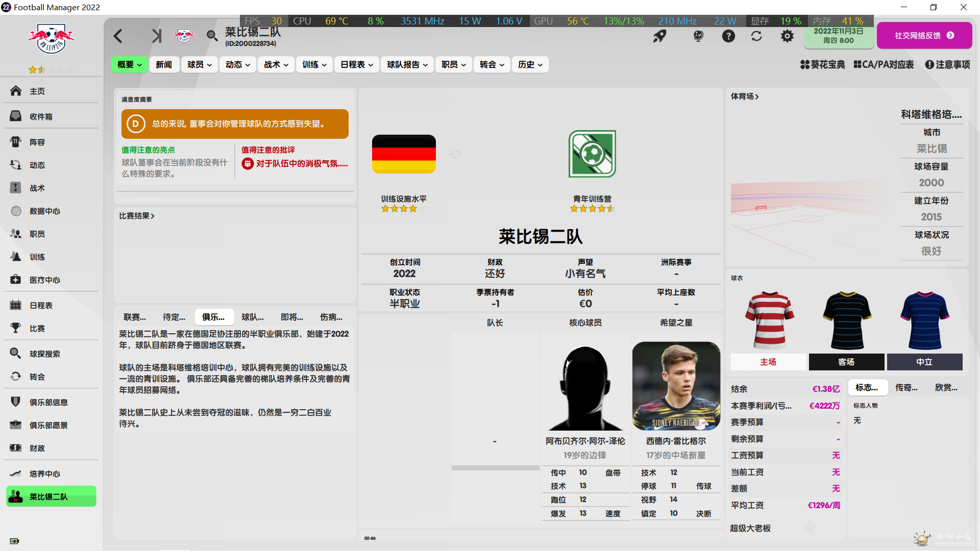This screenshot has width=980, height=551.
Task: Switch to the 球队... tab
Action: click(253, 317)
